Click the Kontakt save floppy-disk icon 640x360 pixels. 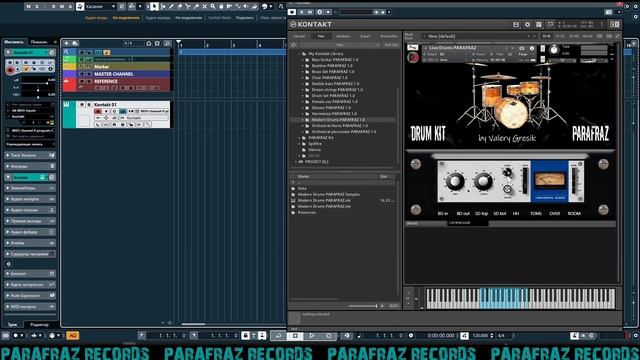[516, 25]
